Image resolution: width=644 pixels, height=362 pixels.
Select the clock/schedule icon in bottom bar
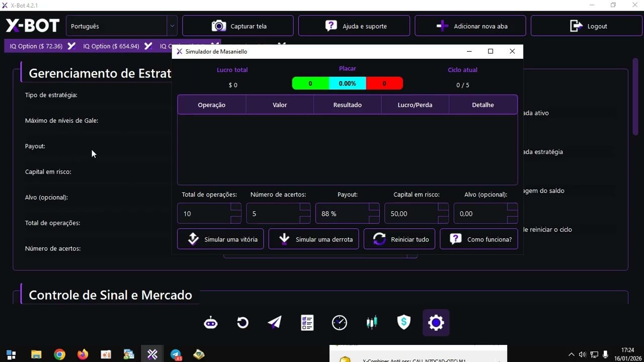[x=339, y=322]
